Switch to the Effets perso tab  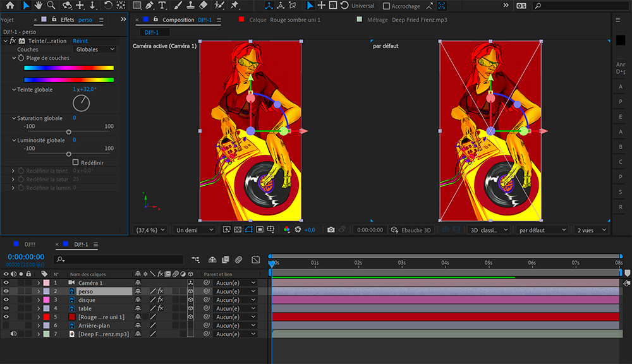[76, 20]
